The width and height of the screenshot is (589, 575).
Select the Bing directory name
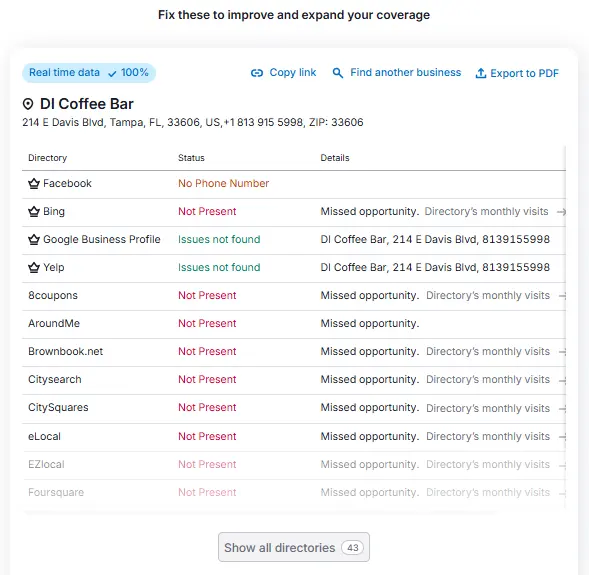coord(54,211)
